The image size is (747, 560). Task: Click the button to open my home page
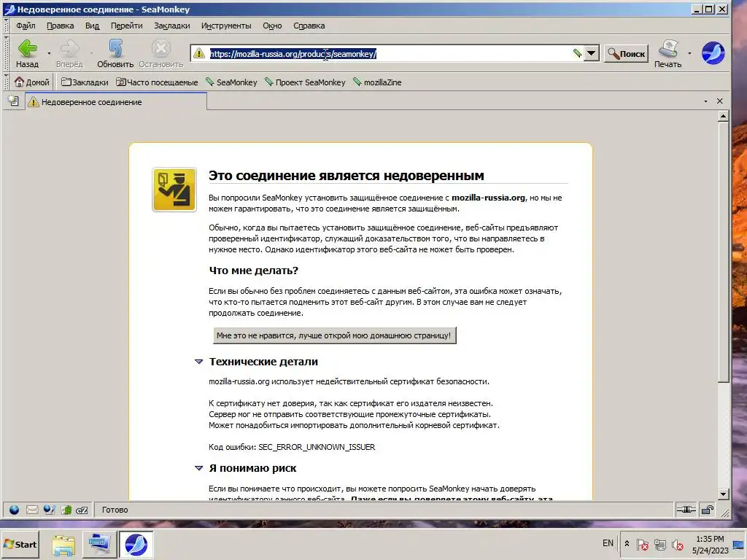[334, 335]
